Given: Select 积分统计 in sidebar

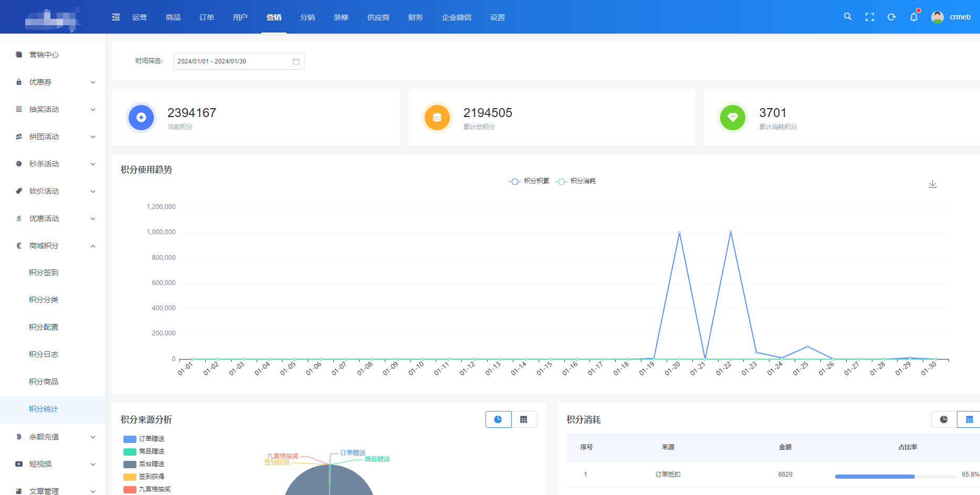Looking at the screenshot, I should coord(52,409).
